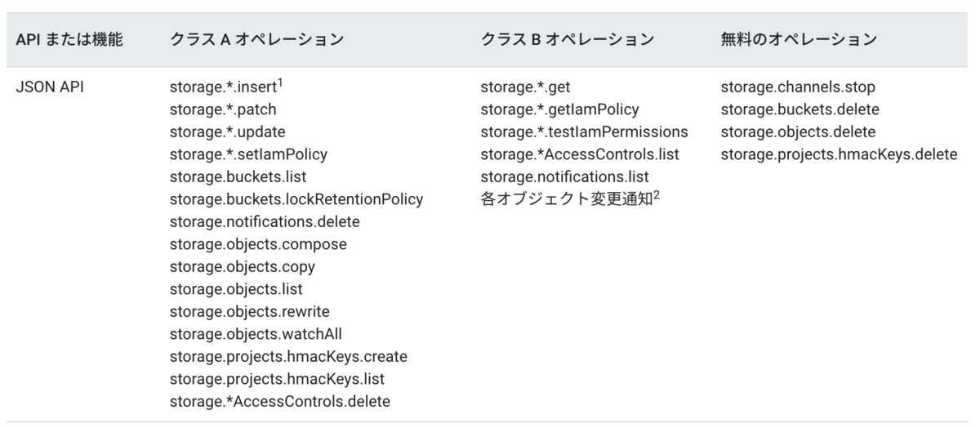Click the storage.objects.compose entry
The width and height of the screenshot is (980, 428).
pos(258,244)
